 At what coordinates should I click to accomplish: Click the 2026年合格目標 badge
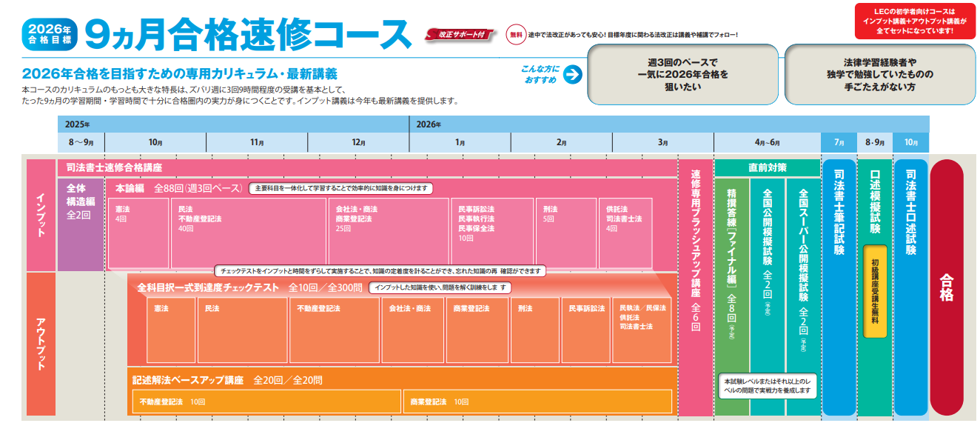(50, 33)
